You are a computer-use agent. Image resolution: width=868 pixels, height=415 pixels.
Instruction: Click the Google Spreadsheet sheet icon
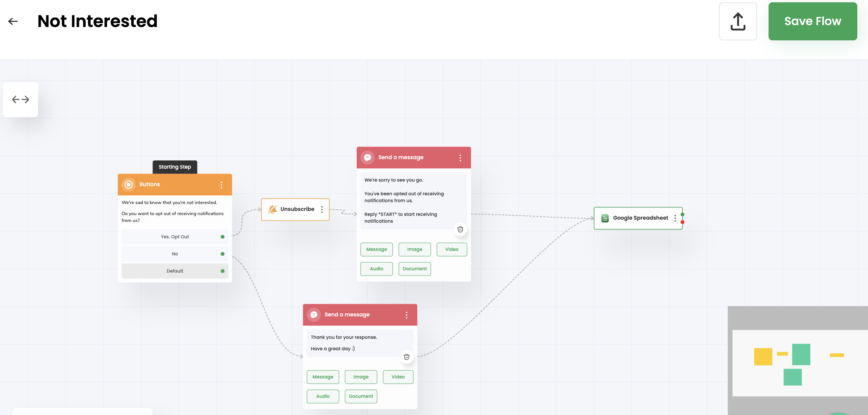605,218
